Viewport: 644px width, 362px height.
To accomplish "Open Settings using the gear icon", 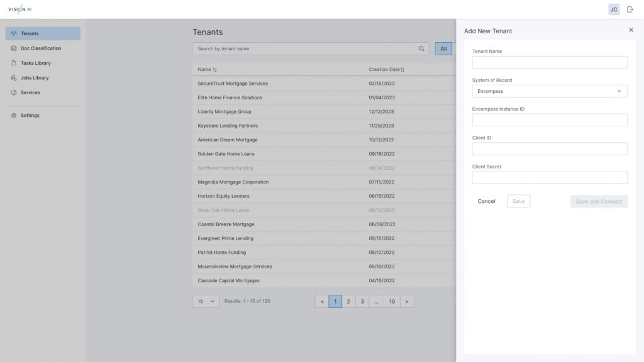I will (x=13, y=115).
